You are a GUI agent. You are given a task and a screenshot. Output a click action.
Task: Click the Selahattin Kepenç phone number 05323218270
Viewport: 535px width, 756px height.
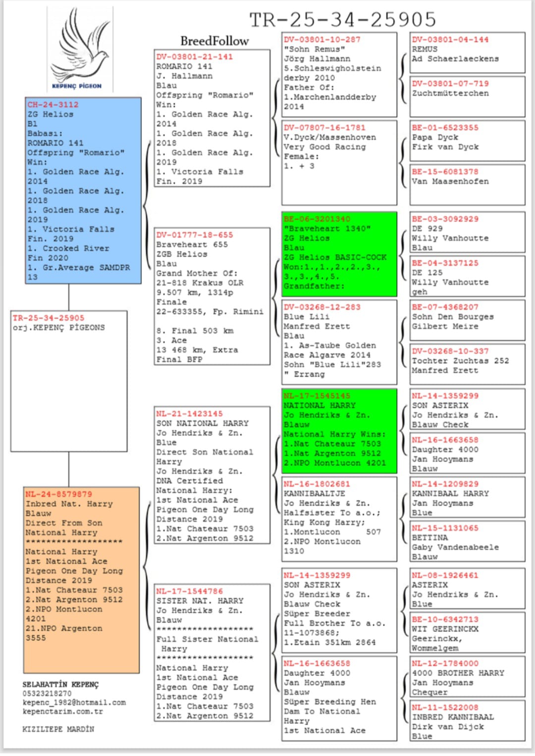(x=47, y=694)
